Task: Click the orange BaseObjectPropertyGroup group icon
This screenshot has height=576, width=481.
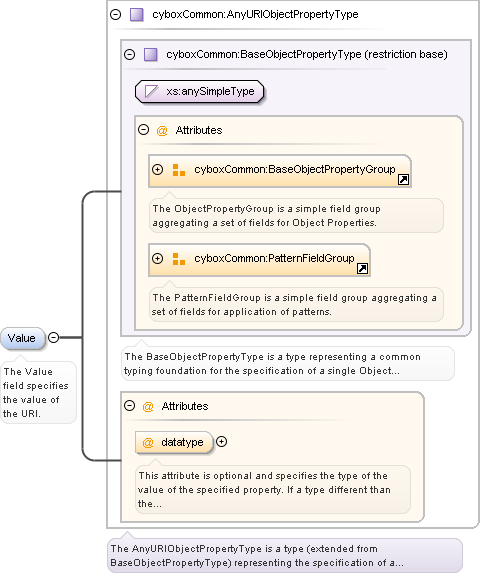Action: [x=179, y=170]
